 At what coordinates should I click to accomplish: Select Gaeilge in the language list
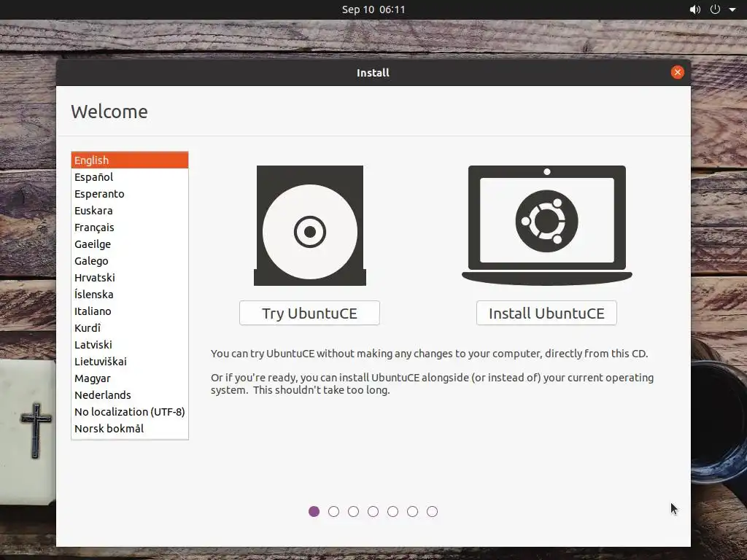point(130,244)
